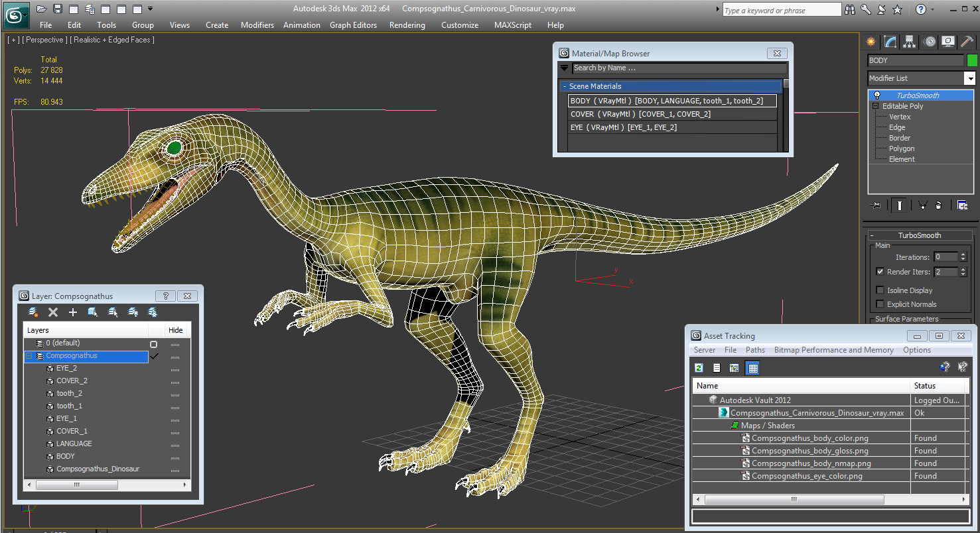Toggle Hide for tooth_1 layer row

tap(175, 407)
